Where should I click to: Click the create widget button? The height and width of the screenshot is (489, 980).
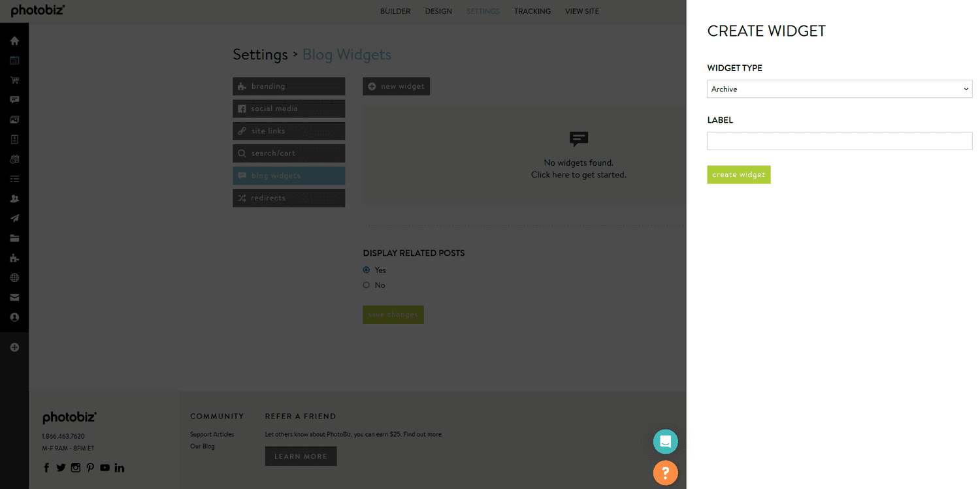click(738, 174)
